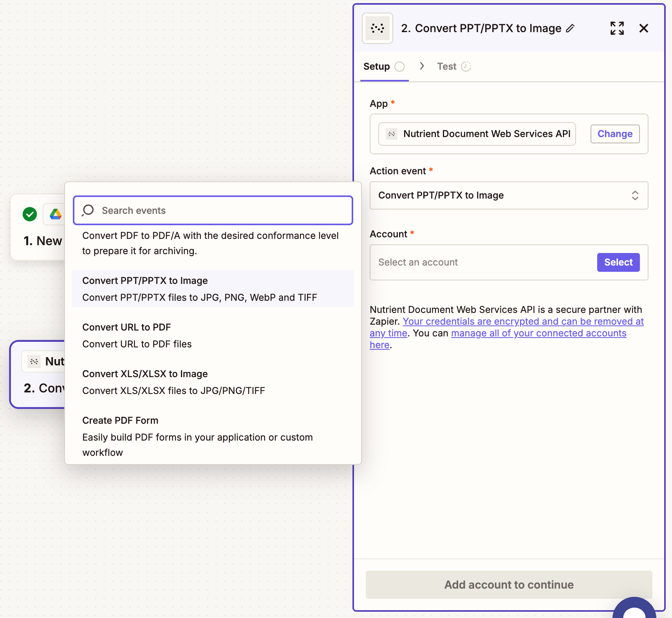Select 'Convert URL to PDF' from the list
672x618 pixels.
126,327
